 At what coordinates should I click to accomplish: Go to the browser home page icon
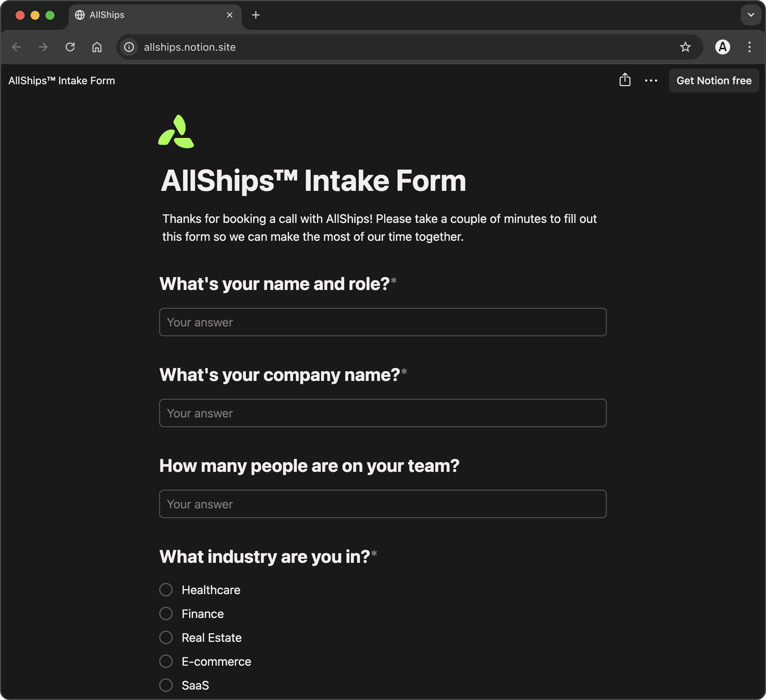[97, 47]
